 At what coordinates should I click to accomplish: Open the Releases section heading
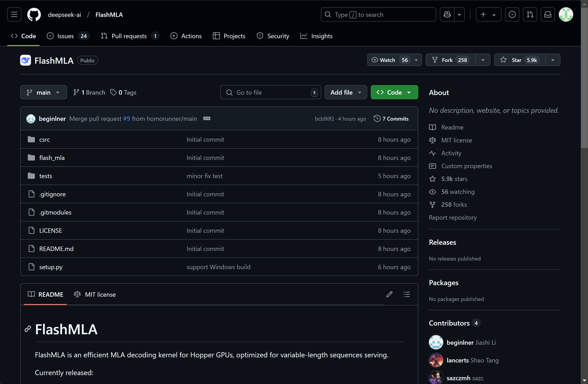tap(442, 242)
